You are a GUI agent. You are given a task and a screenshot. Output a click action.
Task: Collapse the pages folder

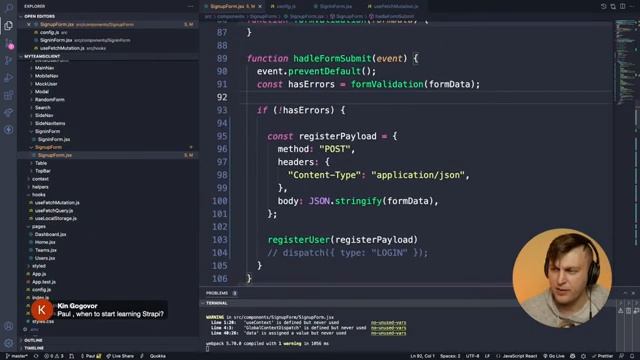point(38,227)
